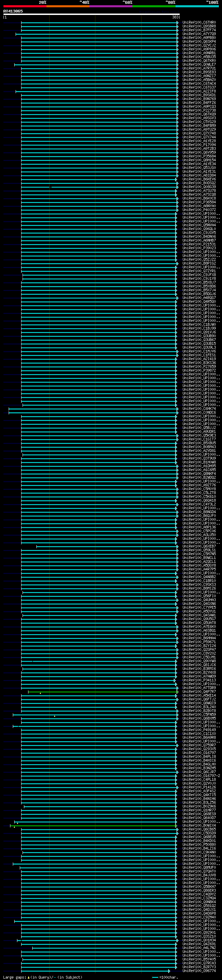Click hit label UniRef100_Q9NBK4
The height and width of the screenshot is (980, 222).
[x=199, y=902]
